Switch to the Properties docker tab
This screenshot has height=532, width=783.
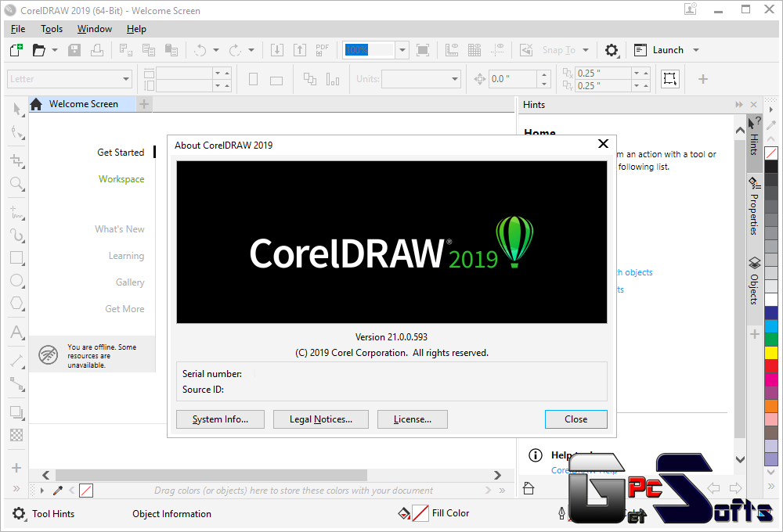coord(755,206)
